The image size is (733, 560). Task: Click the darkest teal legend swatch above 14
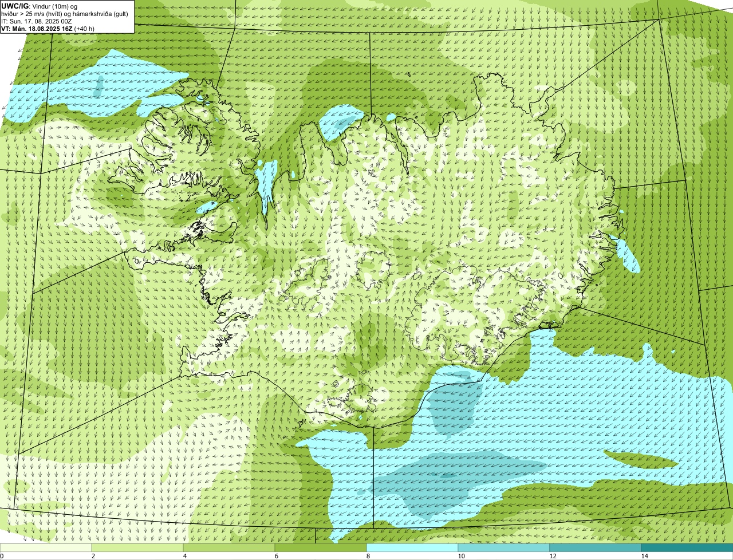click(x=687, y=548)
